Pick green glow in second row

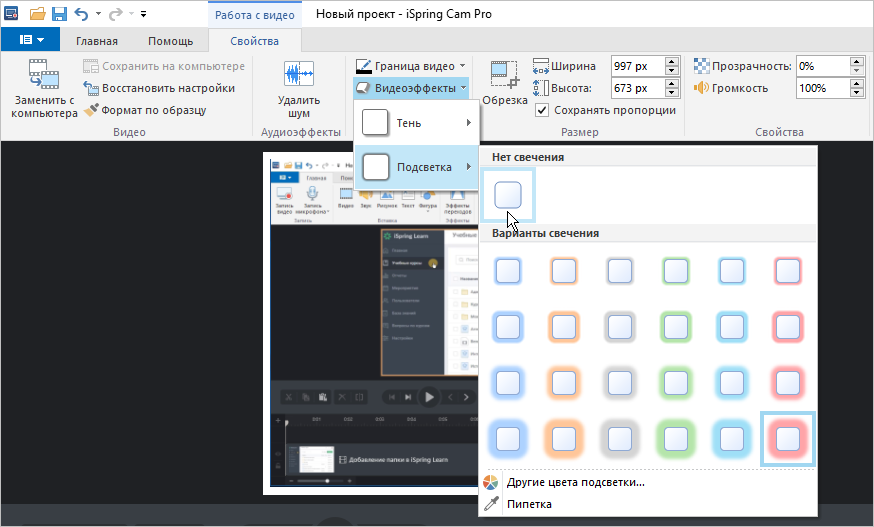pyautogui.click(x=676, y=327)
